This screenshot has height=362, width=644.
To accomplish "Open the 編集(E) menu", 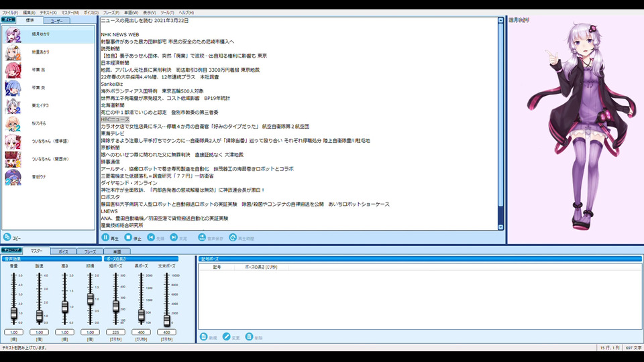I will click(29, 13).
